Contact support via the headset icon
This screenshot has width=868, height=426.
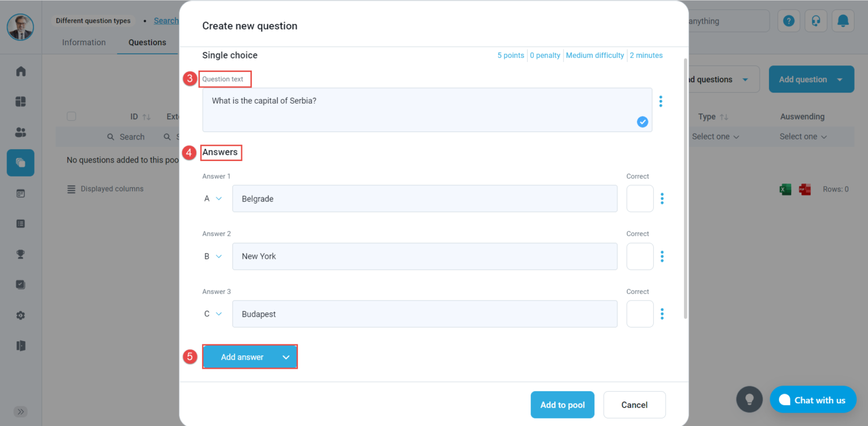pyautogui.click(x=816, y=20)
